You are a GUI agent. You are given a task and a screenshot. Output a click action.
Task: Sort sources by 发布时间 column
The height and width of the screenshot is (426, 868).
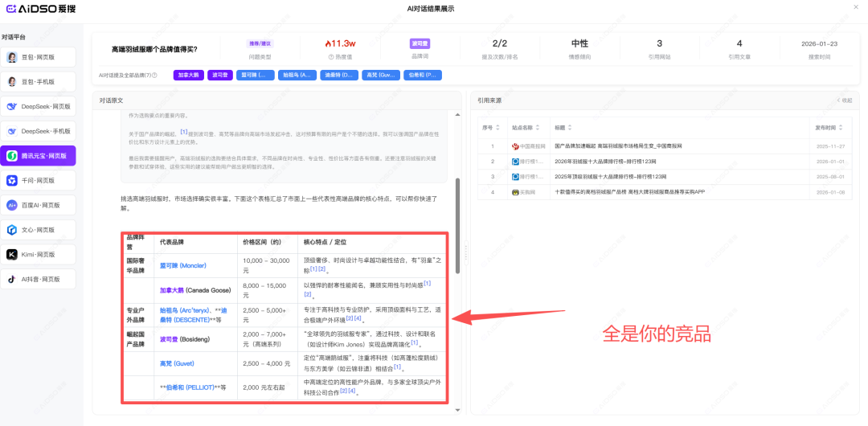841,127
